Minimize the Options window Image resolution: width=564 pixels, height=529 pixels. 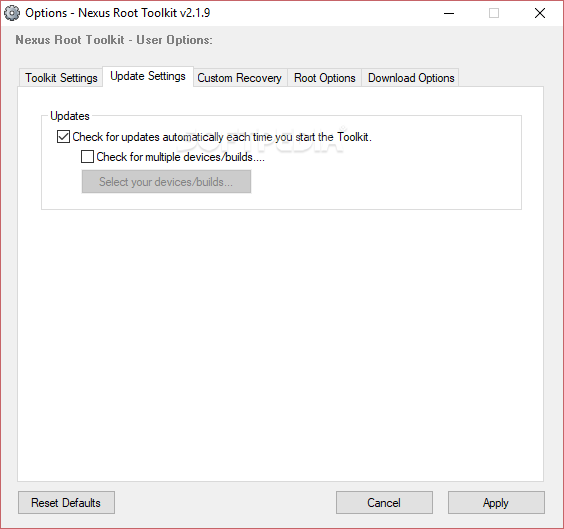pyautogui.click(x=449, y=13)
